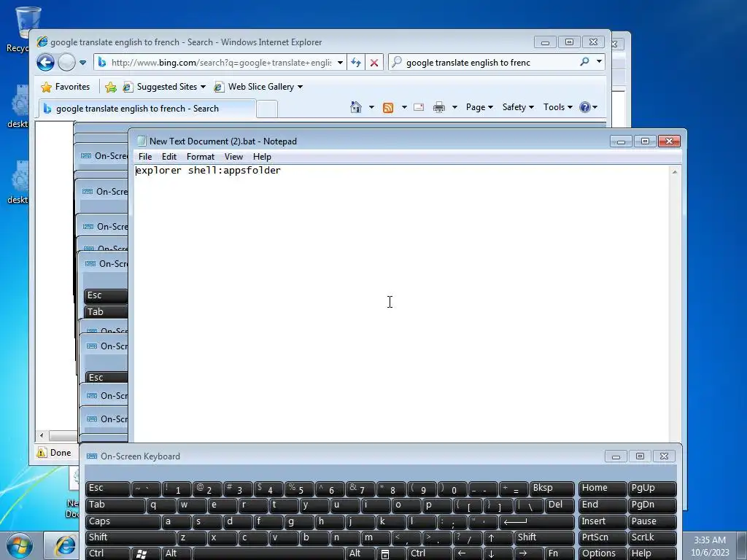This screenshot has width=747, height=560.
Task: Click the Tab key on front On-Screen Keyboard
Action: (115, 505)
